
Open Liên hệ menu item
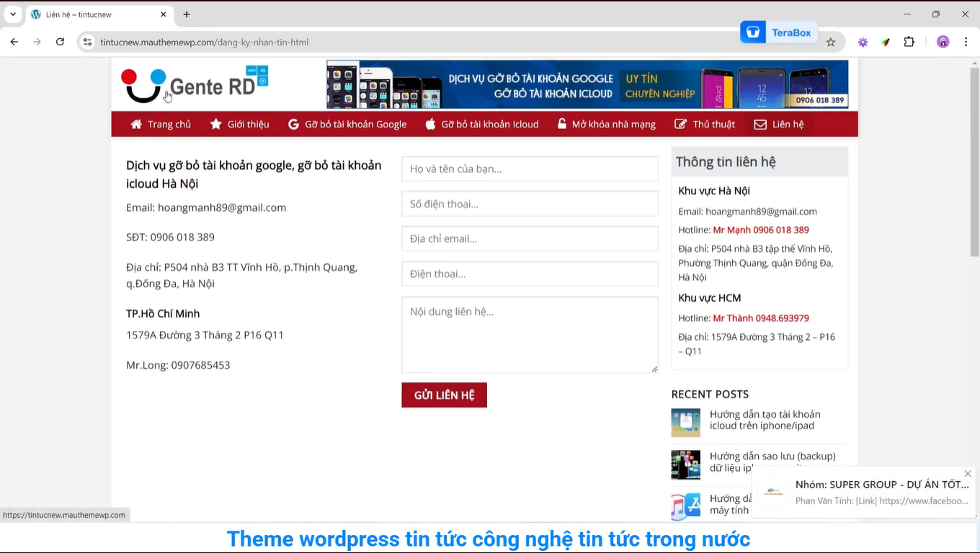point(779,124)
